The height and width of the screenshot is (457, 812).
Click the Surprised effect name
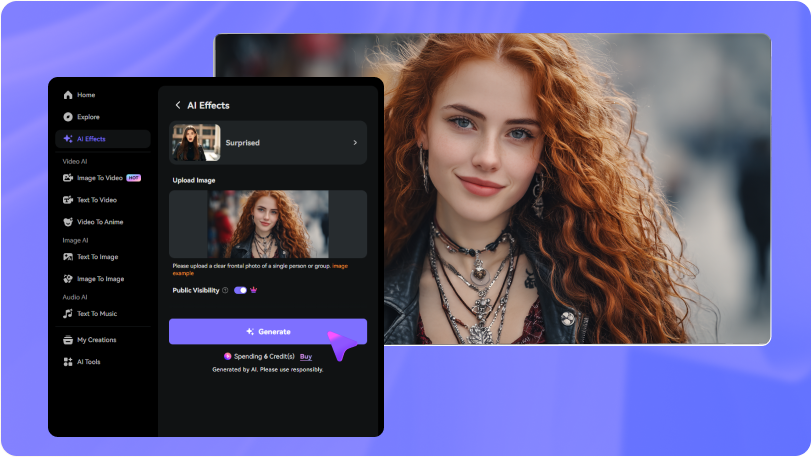[x=242, y=142]
